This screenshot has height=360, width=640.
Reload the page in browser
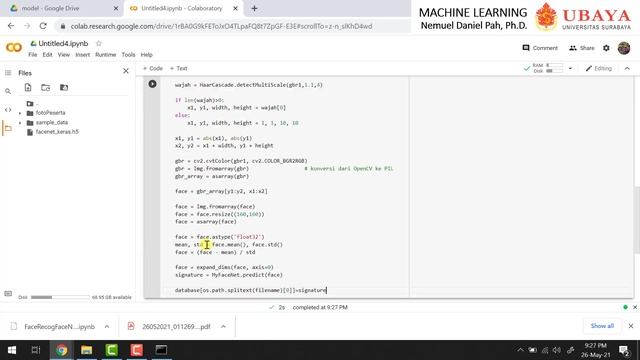click(43, 26)
